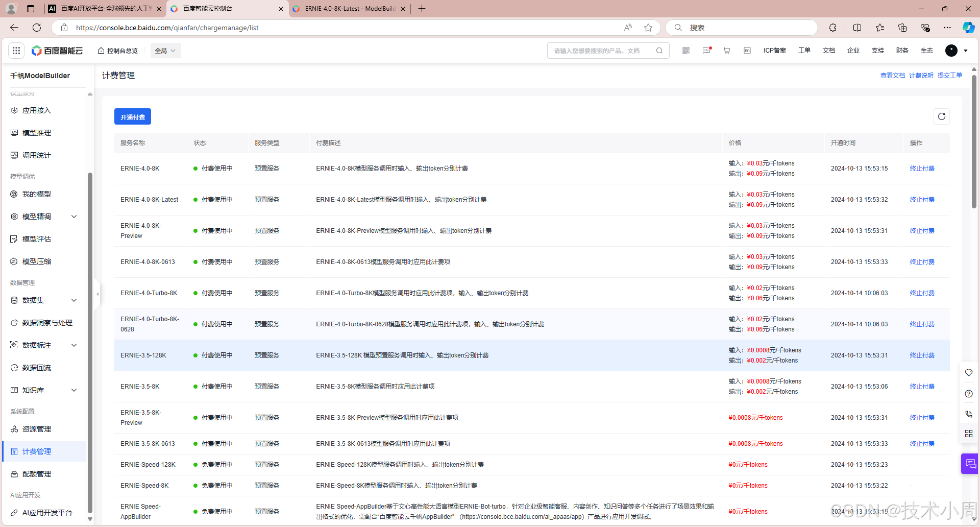Open the purple chat feedback button
This screenshot has width=980, height=527.
coord(970,464)
